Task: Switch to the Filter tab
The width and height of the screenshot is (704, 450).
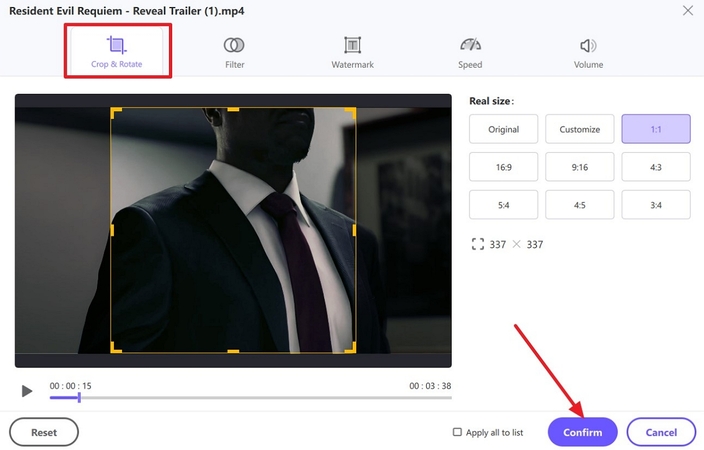Action: point(234,53)
